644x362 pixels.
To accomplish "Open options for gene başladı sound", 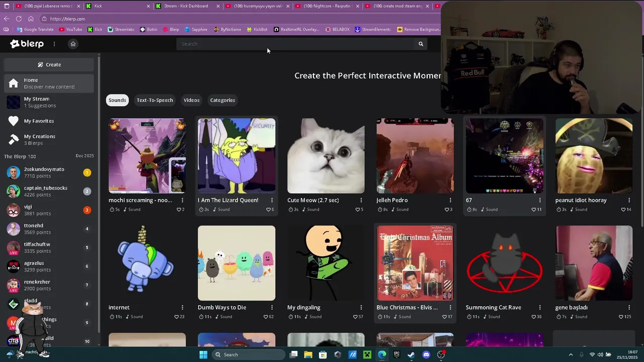I will click(x=629, y=307).
